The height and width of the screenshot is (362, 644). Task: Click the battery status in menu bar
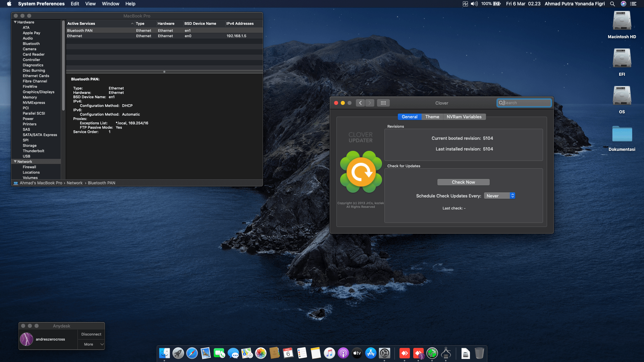point(491,4)
